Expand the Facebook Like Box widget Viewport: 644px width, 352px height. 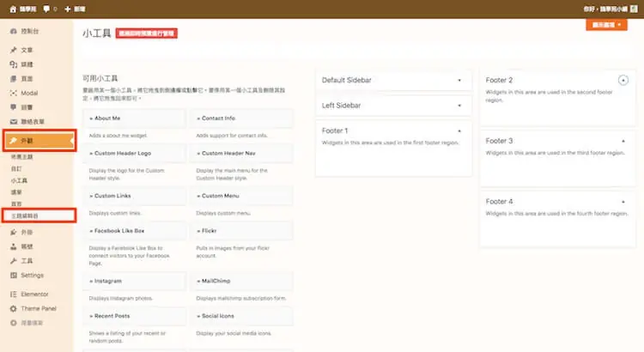(x=134, y=231)
